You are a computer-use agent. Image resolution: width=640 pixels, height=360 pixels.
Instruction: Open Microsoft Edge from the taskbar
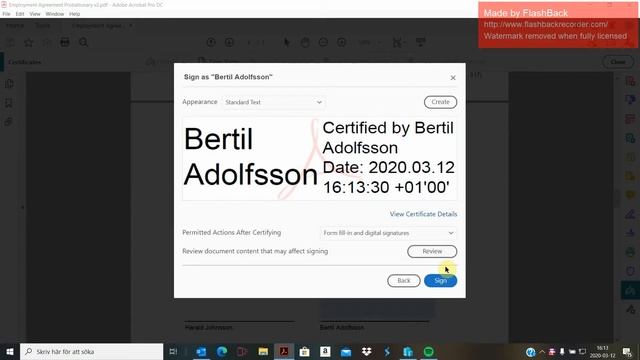pyautogui.click(x=222, y=351)
